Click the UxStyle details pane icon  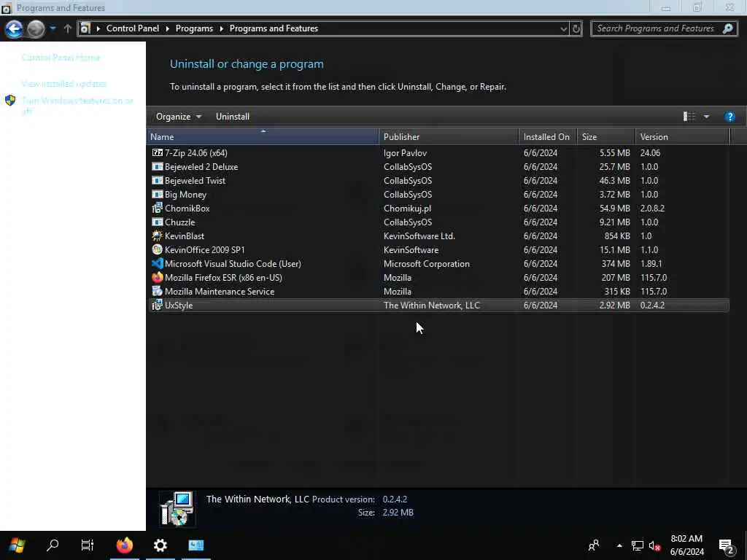pos(177,508)
